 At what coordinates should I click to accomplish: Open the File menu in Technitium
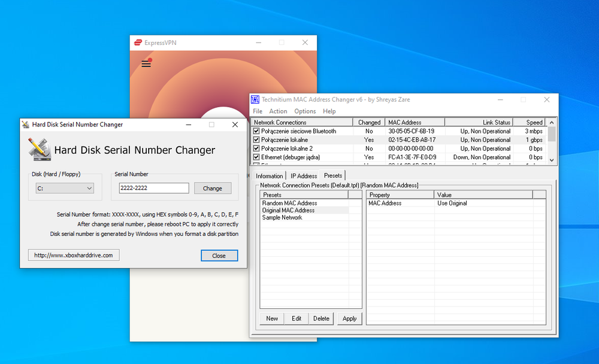tap(258, 111)
